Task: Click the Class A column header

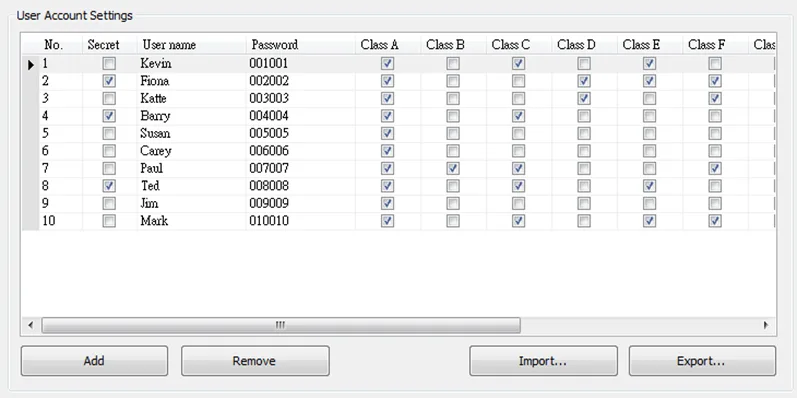Action: click(388, 45)
